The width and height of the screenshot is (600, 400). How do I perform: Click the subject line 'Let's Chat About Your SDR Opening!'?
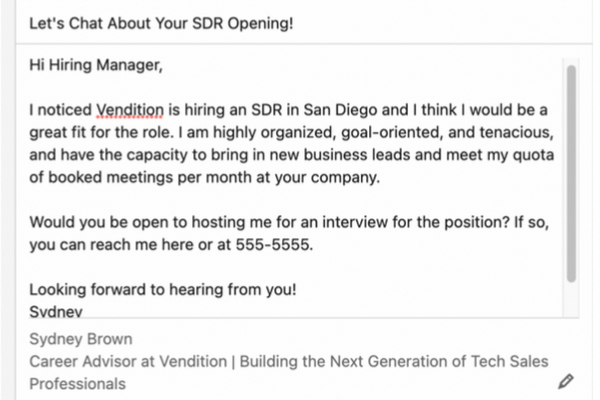point(161,23)
